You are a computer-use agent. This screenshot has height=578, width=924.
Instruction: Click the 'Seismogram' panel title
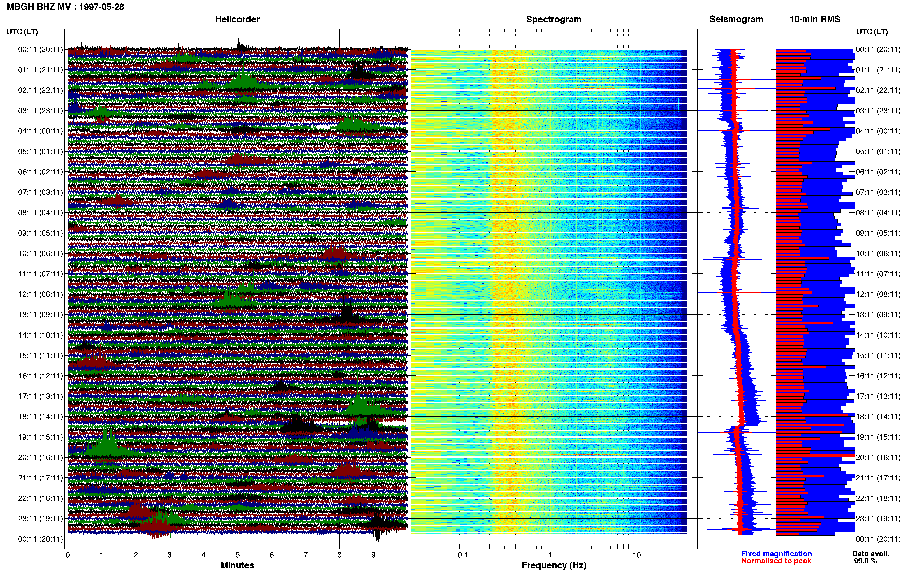(736, 19)
